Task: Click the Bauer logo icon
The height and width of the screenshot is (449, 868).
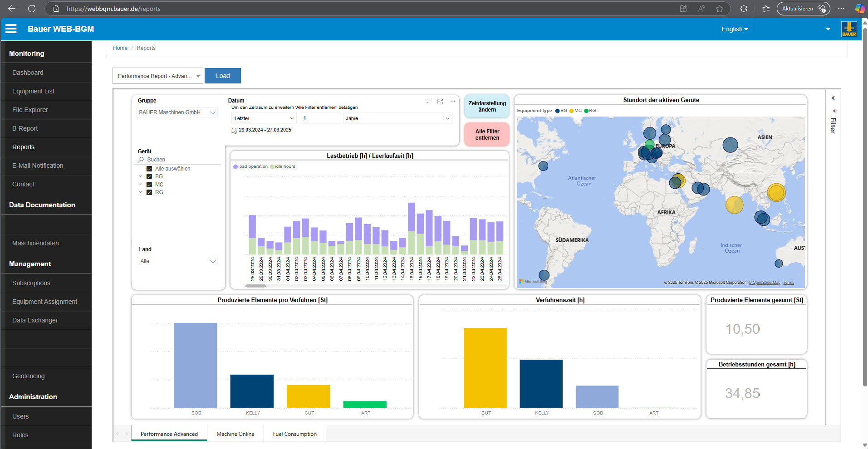Action: click(849, 29)
